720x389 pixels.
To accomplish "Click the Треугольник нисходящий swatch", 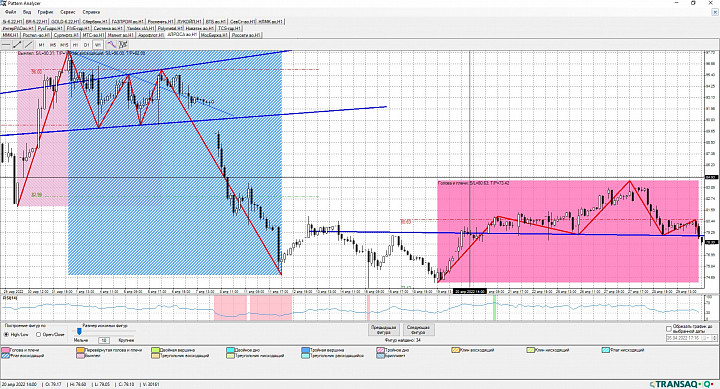I will [230, 356].
